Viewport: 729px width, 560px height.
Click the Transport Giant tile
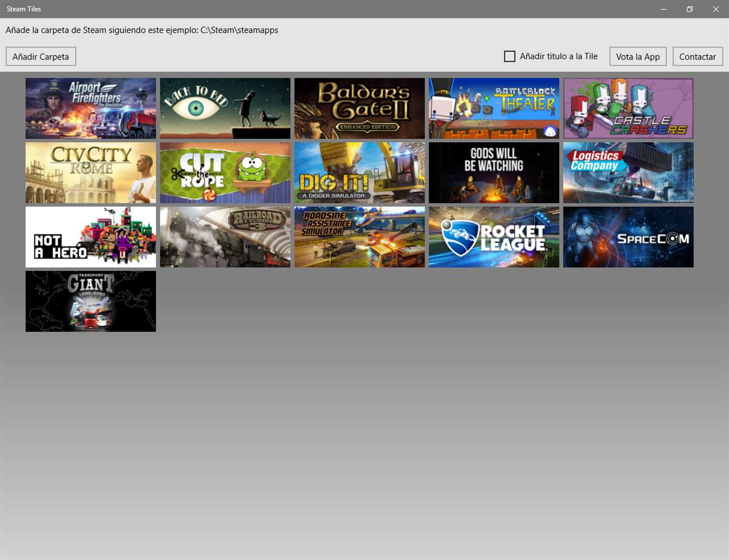[91, 301]
